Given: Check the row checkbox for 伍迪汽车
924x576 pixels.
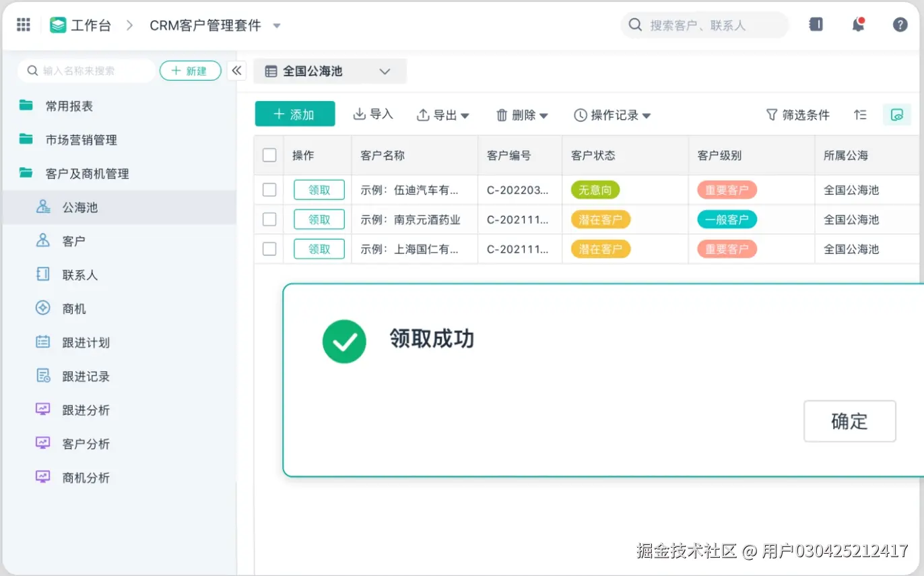Looking at the screenshot, I should pos(269,189).
